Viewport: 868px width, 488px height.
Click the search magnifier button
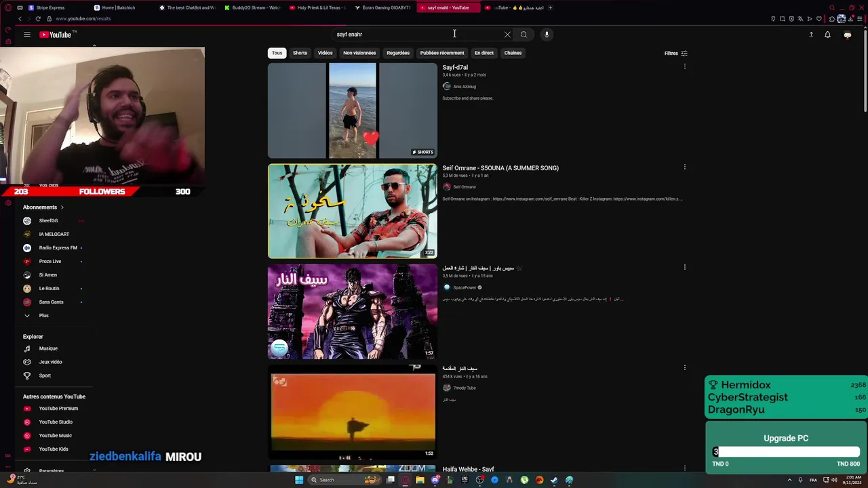524,35
